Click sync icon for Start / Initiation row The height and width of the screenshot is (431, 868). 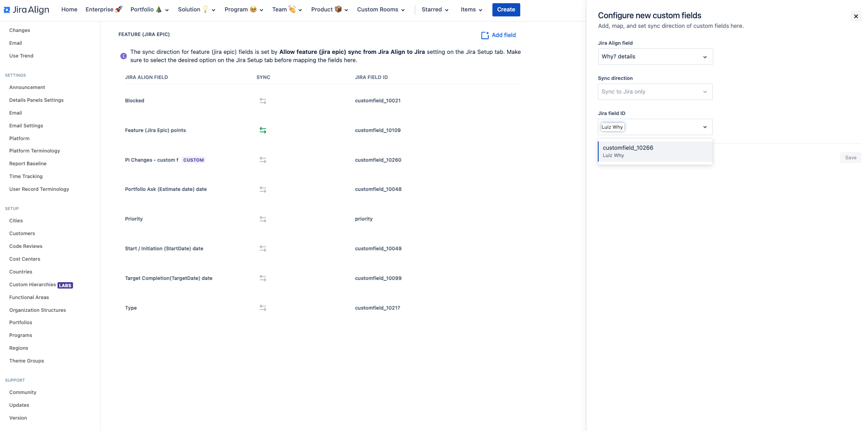263,249
